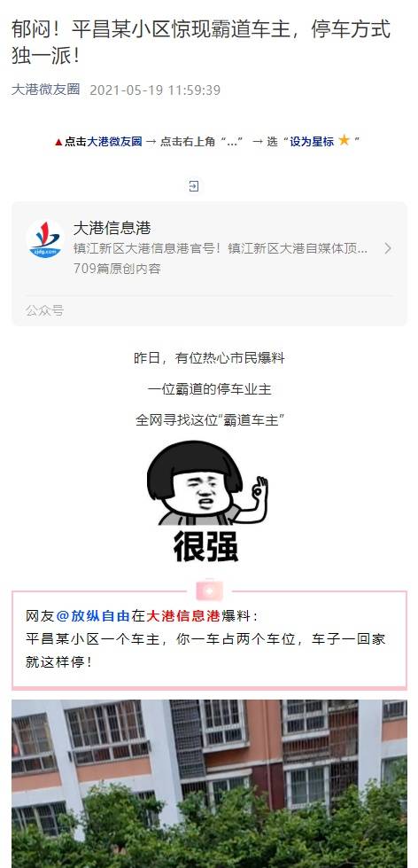Open the apartment building photo

click(x=210, y=783)
